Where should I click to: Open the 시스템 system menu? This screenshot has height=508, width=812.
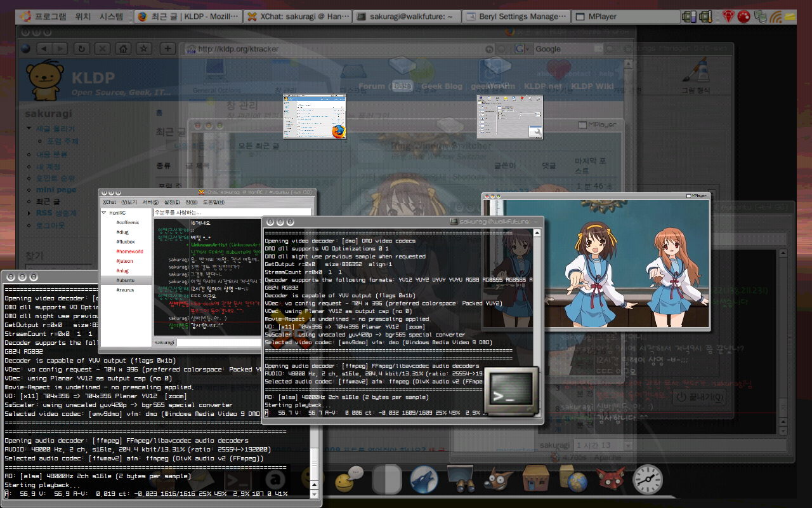tap(112, 17)
